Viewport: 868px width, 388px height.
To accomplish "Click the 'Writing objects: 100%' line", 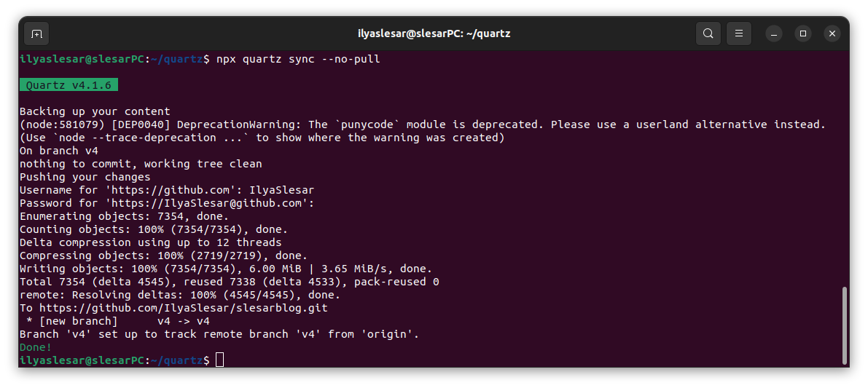I will coord(226,269).
